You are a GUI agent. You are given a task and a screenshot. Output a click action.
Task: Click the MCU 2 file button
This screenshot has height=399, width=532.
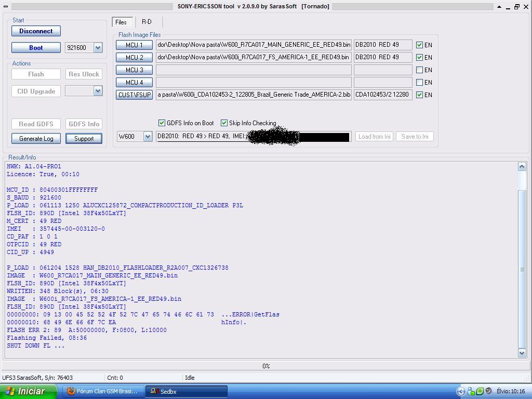[x=135, y=57]
